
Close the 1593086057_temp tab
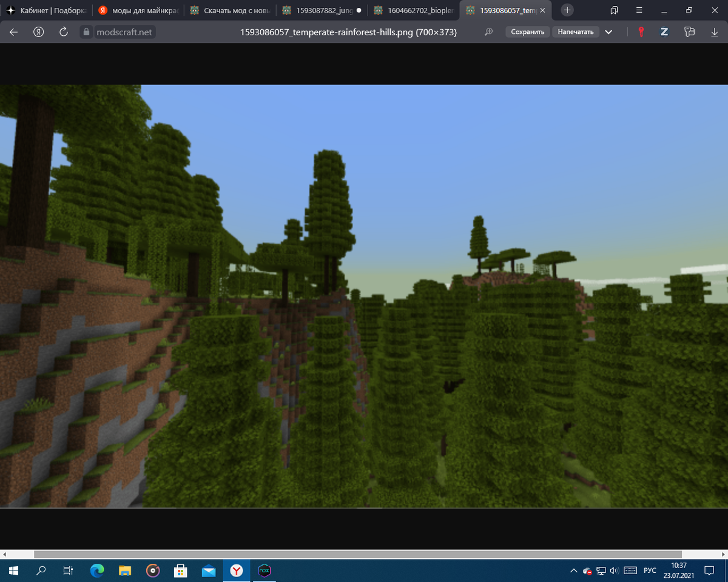(543, 10)
